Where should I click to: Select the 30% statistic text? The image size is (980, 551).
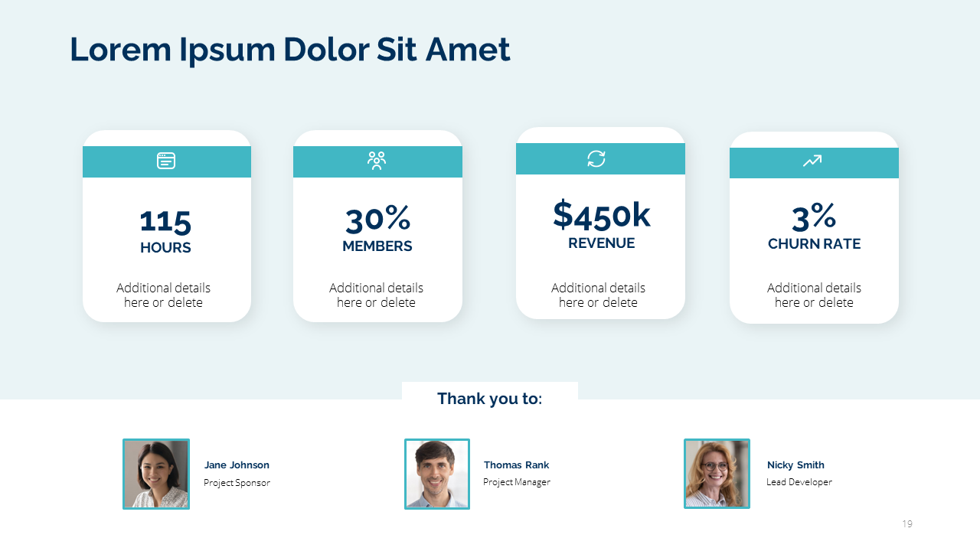pos(377,220)
